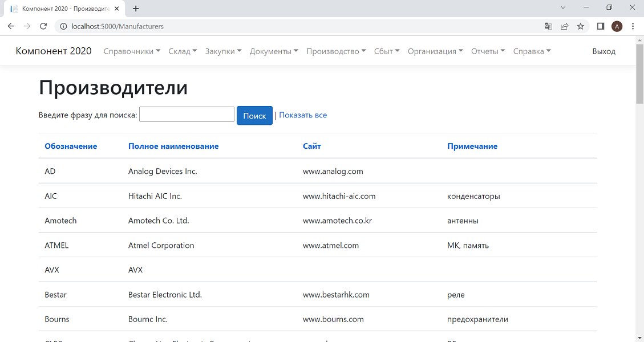Select the AVX designation cell
Image resolution: width=644 pixels, height=342 pixels.
coord(52,270)
